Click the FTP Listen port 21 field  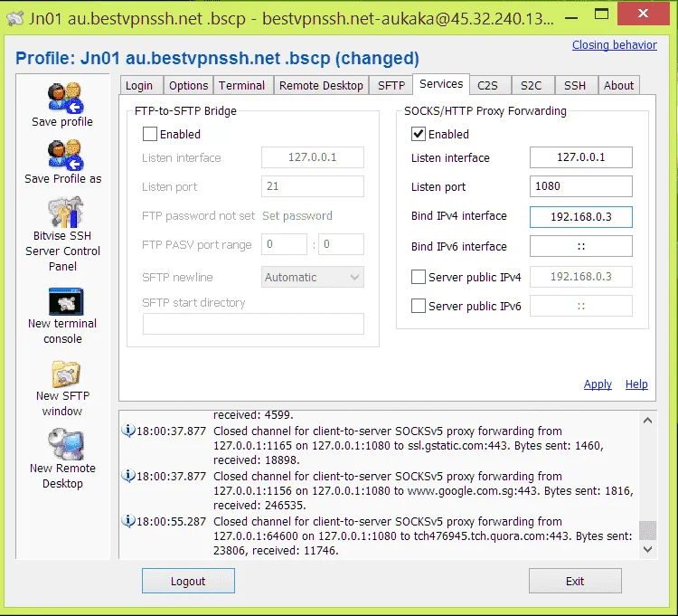[313, 186]
